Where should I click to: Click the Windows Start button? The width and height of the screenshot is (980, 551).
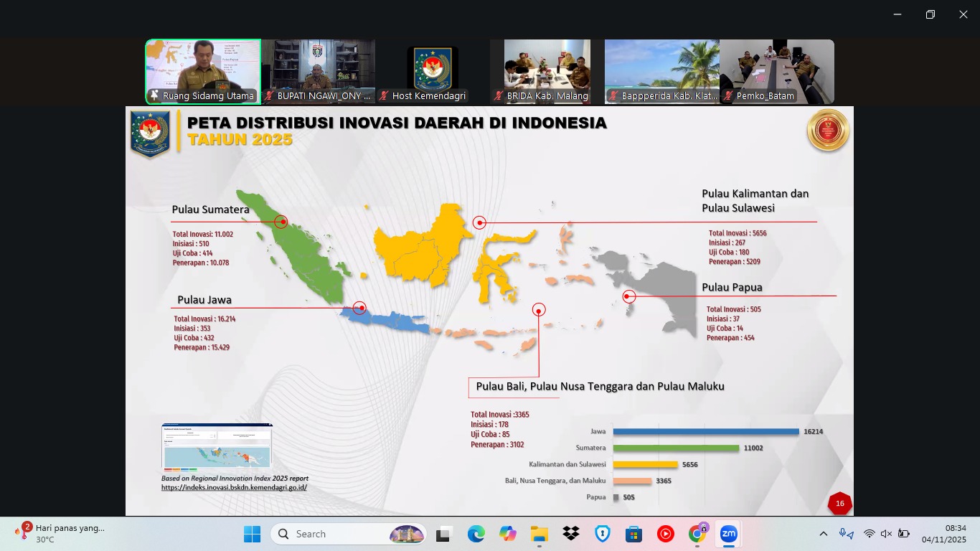(252, 534)
